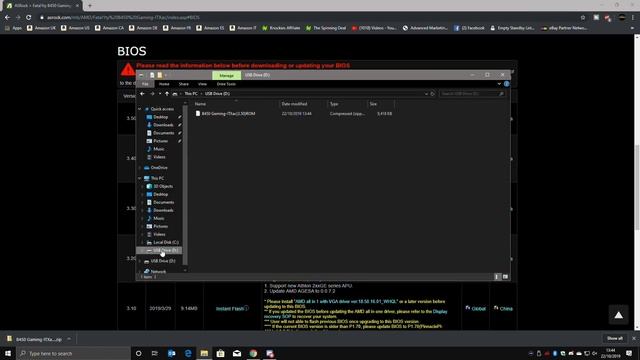Open the Amazon DE bookmark
This screenshot has width=640, height=360.
click(x=143, y=28)
